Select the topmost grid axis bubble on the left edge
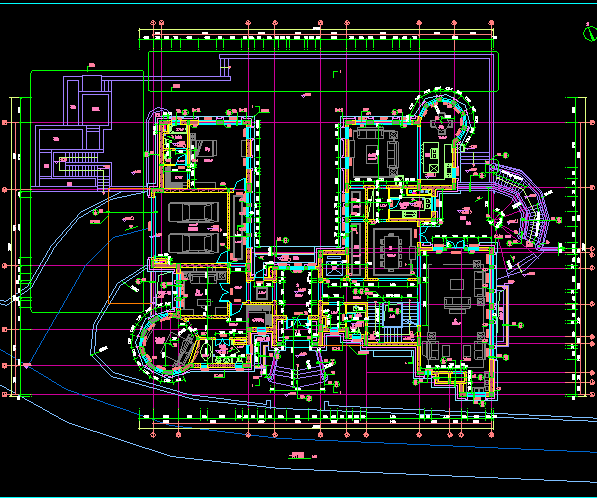 5,123
